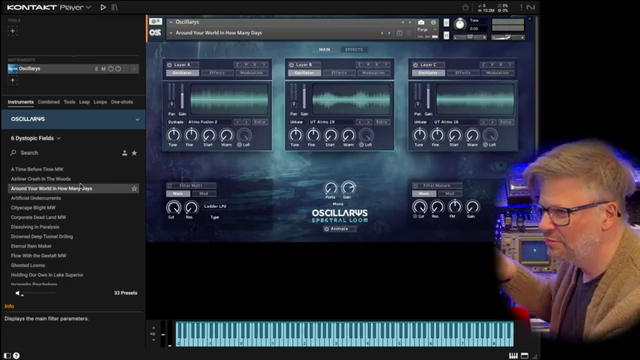This screenshot has width=640, height=360.
Task: Toggle Layer C power button
Action: [416, 65]
